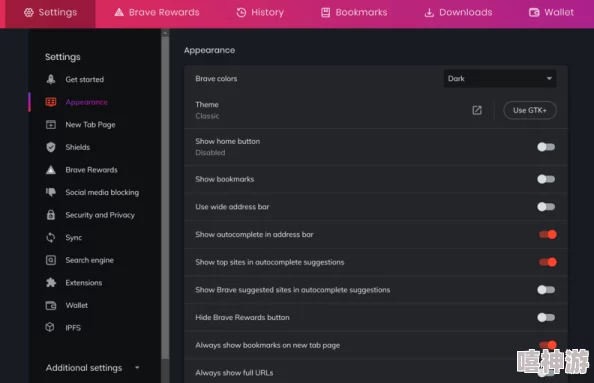
Task: Click the 'Always show full URLs' label
Action: (x=234, y=373)
